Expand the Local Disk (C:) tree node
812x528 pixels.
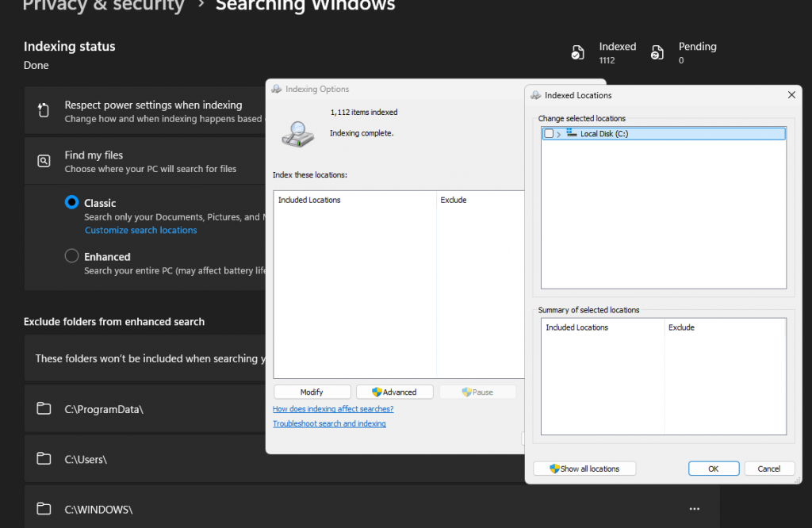558,134
